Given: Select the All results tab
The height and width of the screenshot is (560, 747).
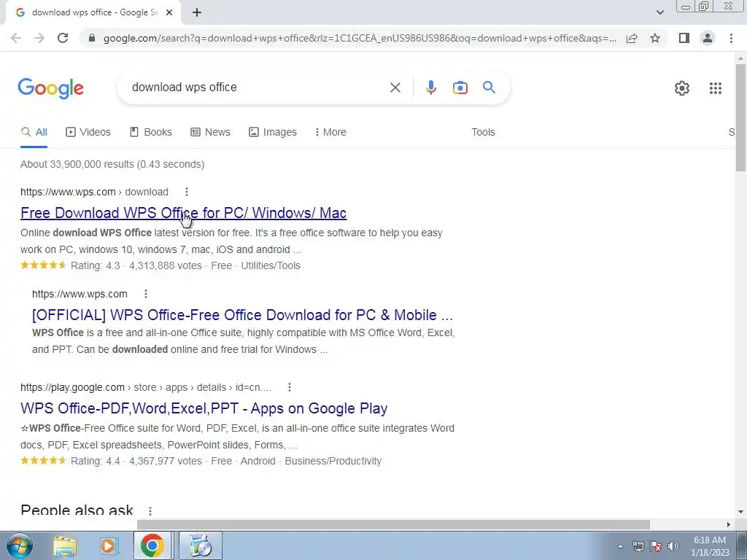Looking at the screenshot, I should coord(34,132).
